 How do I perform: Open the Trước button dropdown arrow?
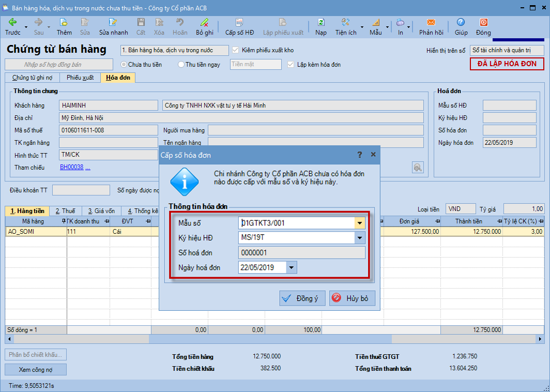(x=26, y=27)
